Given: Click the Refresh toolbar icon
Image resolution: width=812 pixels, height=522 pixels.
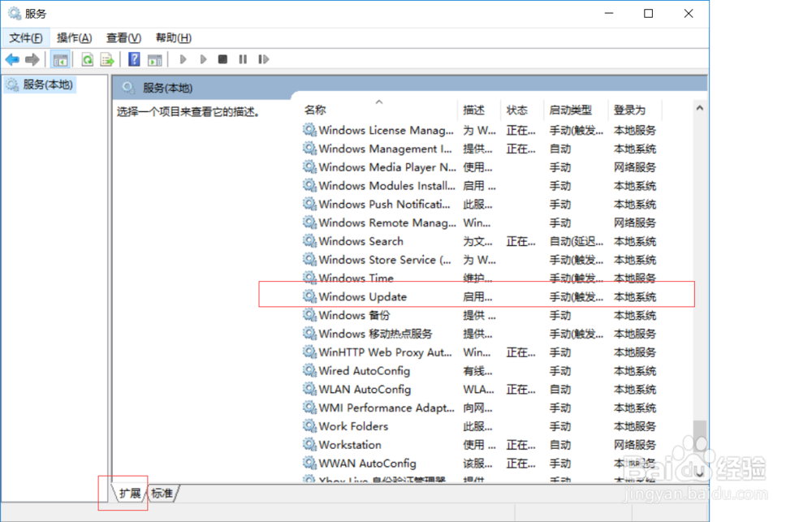Looking at the screenshot, I should coord(88,59).
